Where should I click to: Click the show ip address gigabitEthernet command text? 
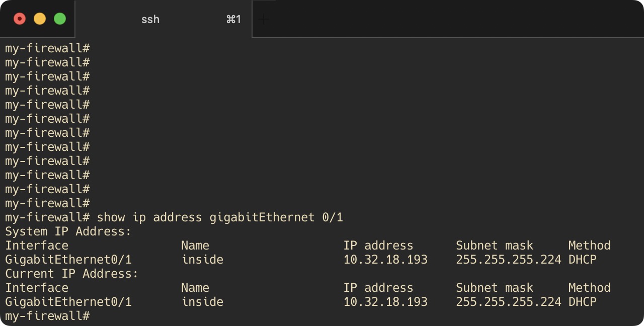click(220, 217)
